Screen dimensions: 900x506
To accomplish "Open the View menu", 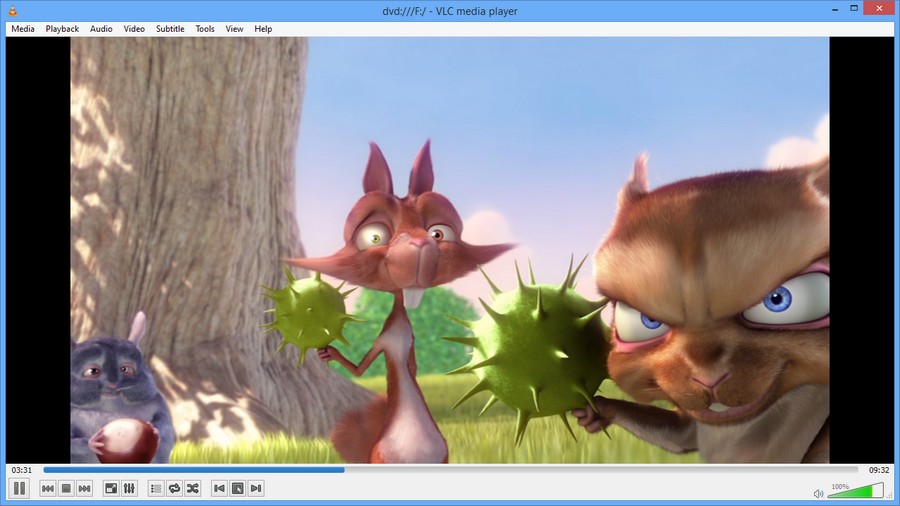I will click(x=234, y=29).
